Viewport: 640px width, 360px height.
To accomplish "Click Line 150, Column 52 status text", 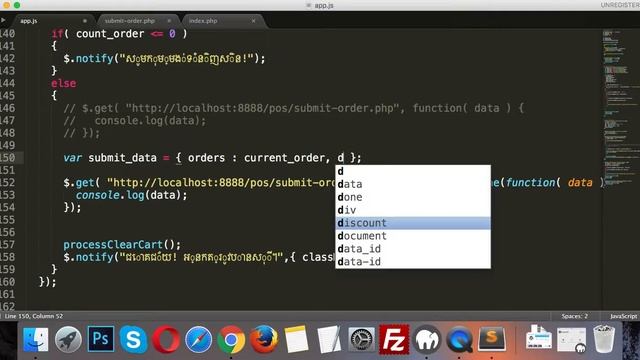I will click(x=34, y=316).
